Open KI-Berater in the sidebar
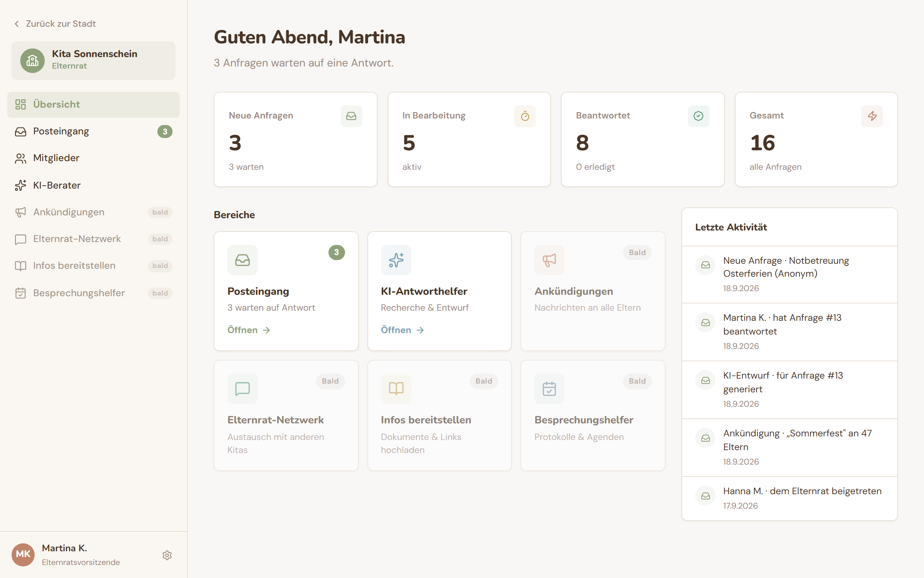This screenshot has width=924, height=578. [93, 185]
